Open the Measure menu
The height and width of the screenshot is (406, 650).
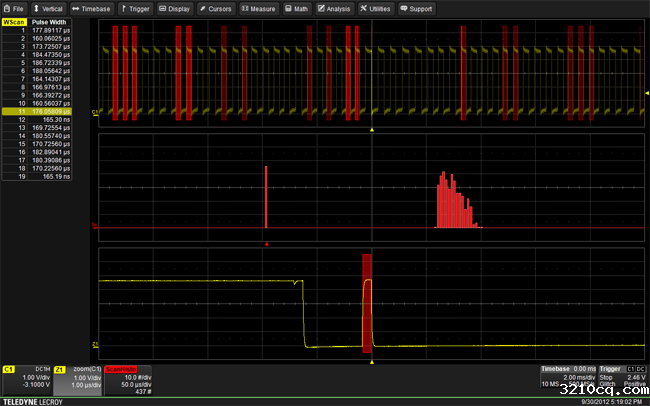259,9
